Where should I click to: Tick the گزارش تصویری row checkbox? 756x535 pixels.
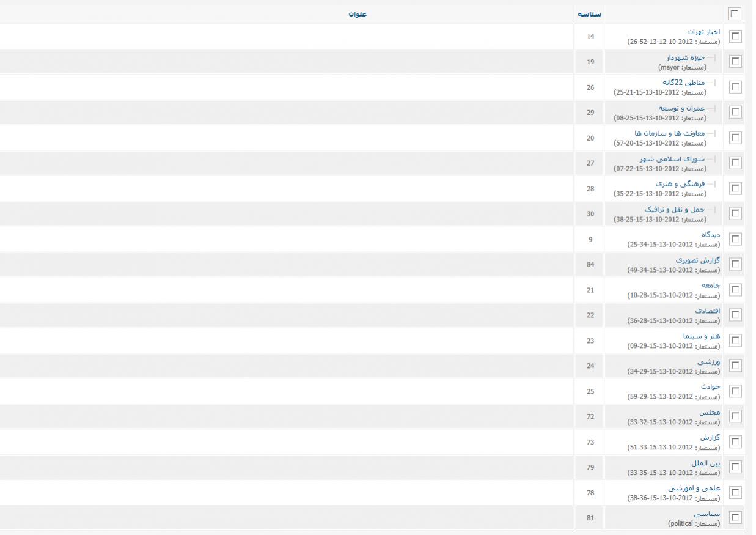pos(736,265)
